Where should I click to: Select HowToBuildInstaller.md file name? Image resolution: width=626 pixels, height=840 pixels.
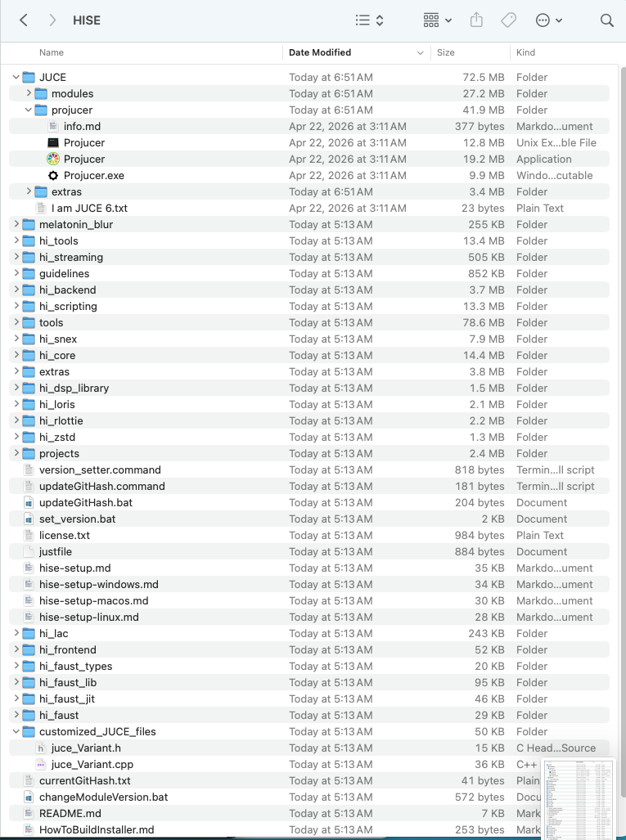tap(97, 830)
